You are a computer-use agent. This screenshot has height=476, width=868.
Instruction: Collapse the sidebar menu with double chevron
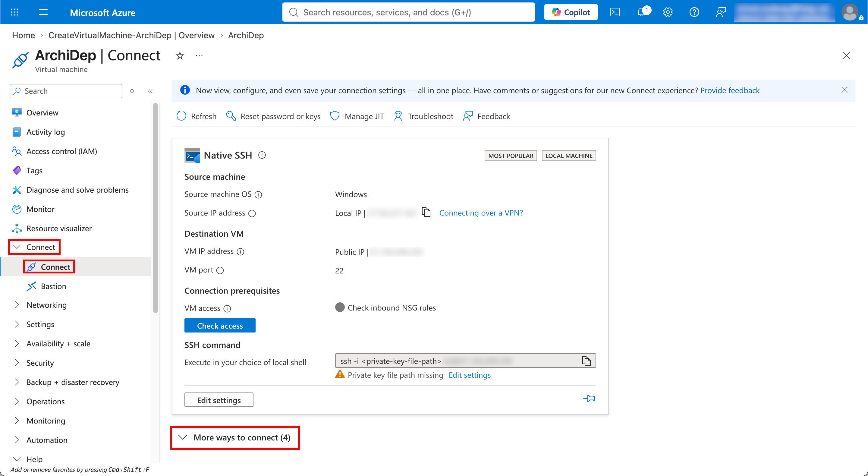[x=150, y=91]
